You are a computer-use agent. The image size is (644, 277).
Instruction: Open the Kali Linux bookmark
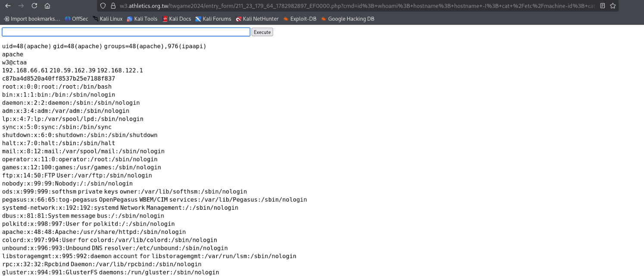point(108,19)
